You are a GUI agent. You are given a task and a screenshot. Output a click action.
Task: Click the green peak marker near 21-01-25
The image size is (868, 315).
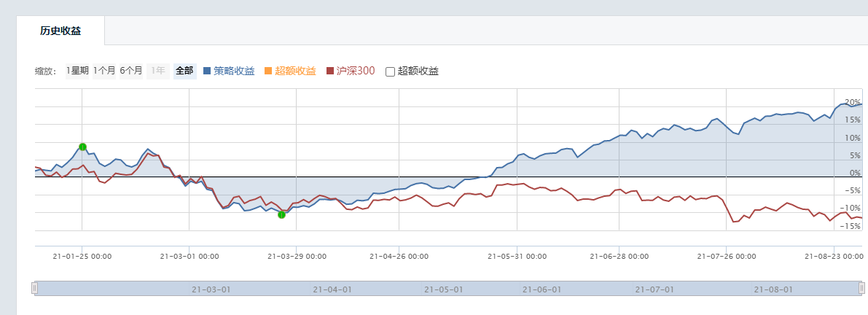[x=82, y=147]
